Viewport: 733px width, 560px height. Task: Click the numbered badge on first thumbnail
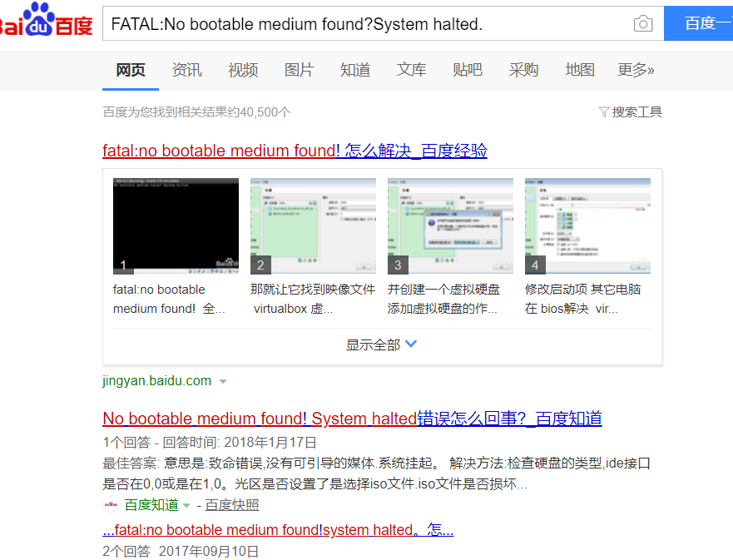click(x=123, y=265)
